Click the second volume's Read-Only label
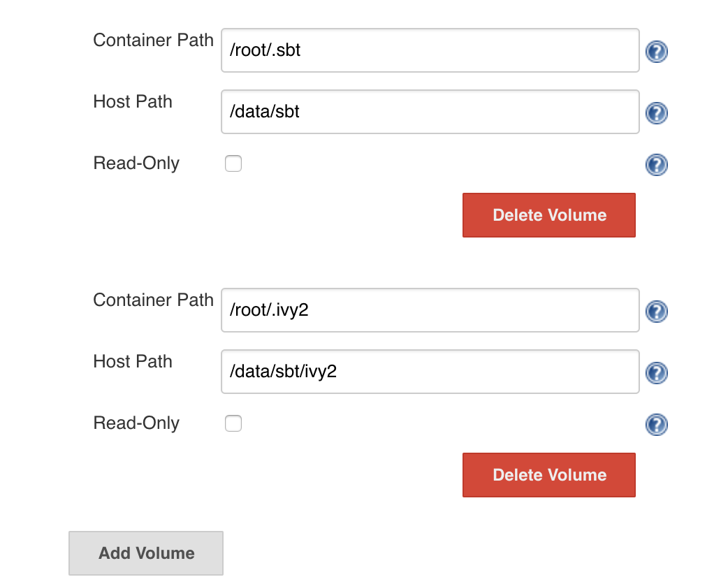 tap(136, 423)
